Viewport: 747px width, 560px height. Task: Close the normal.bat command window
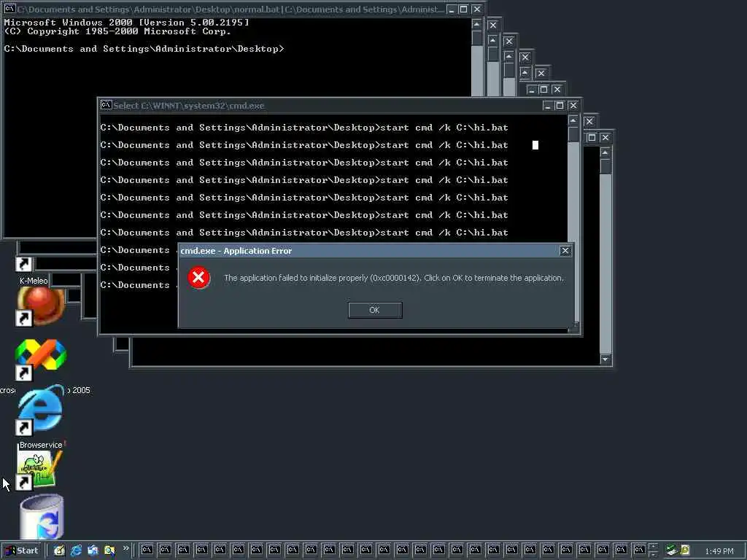click(476, 9)
